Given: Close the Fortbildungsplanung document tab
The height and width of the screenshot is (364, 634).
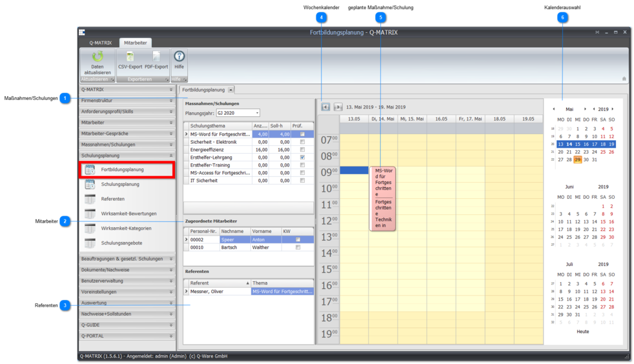Looking at the screenshot, I should point(230,90).
